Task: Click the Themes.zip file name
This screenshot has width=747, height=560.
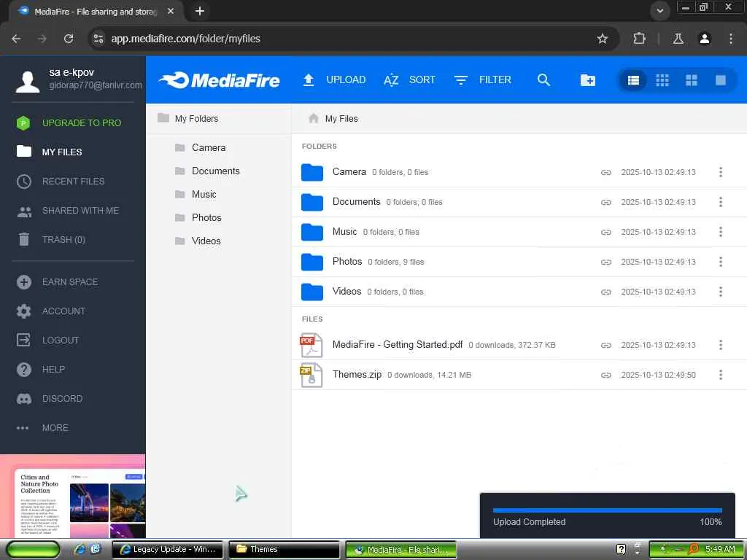Action: coord(357,374)
